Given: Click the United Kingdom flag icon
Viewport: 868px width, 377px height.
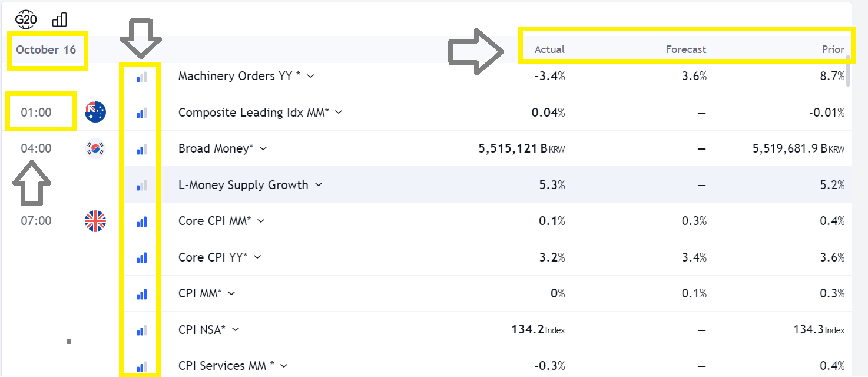Looking at the screenshot, I should pyautogui.click(x=95, y=221).
